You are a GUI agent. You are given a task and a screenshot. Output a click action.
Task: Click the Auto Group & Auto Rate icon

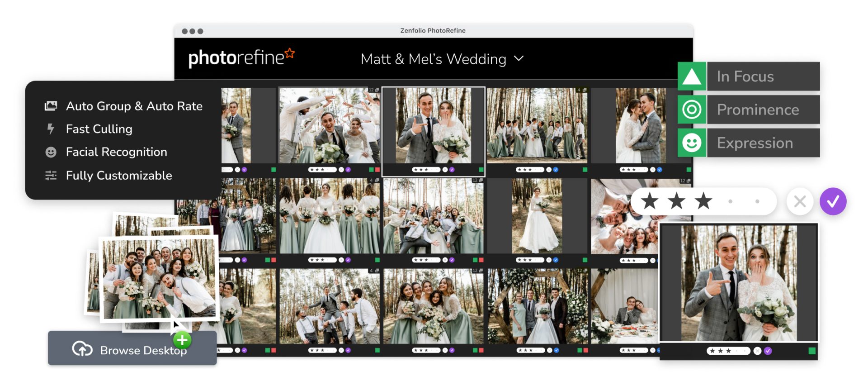coord(51,106)
